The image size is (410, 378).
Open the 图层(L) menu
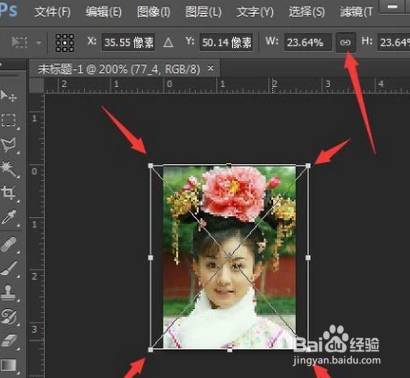tap(203, 12)
